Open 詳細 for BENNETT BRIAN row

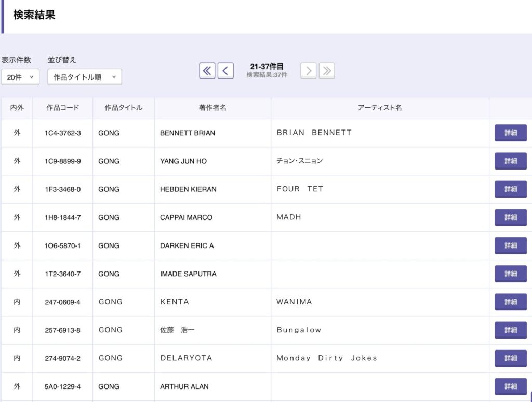click(x=510, y=133)
